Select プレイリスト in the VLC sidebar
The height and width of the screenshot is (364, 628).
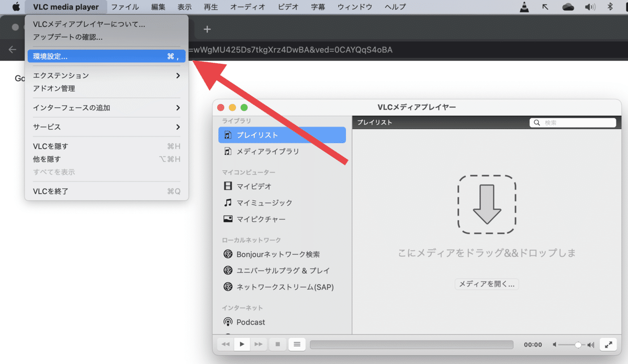[256, 135]
